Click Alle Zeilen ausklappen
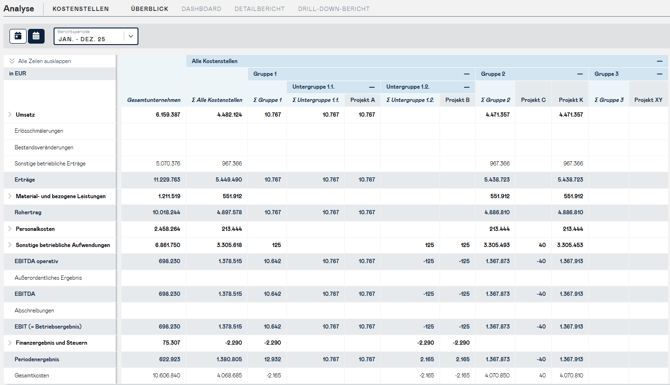The width and height of the screenshot is (670, 385). (x=40, y=61)
